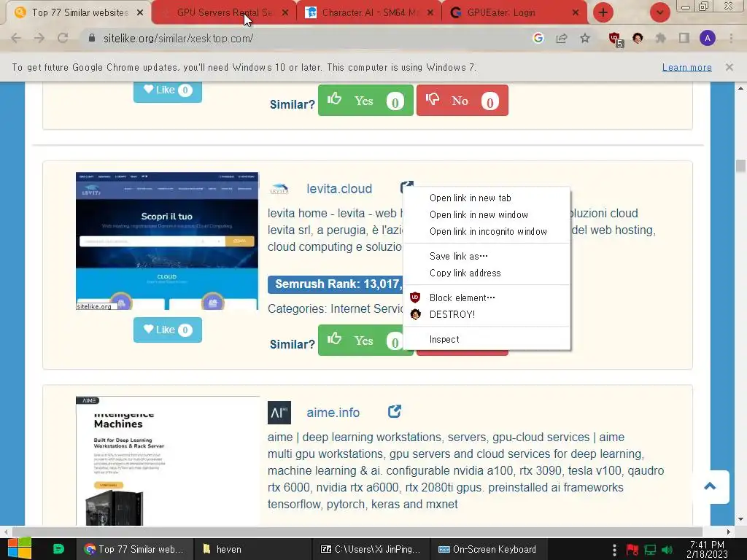
Task: Vote No similar in top card
Action: point(462,100)
